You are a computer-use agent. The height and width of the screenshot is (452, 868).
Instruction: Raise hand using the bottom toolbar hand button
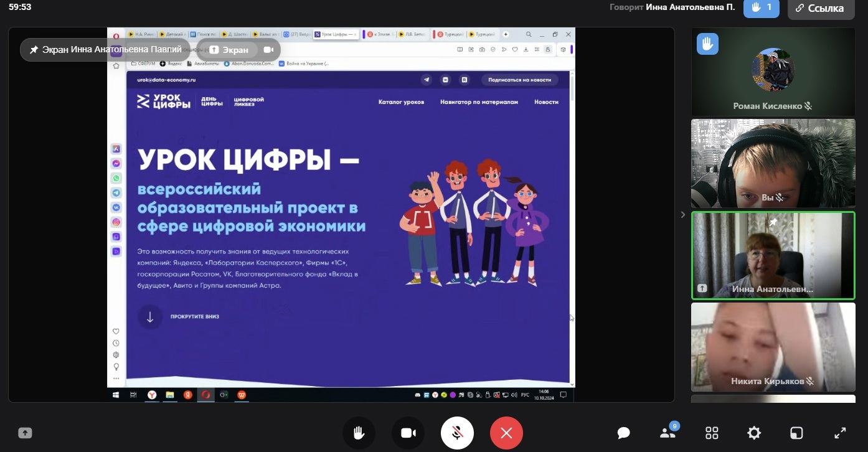(x=359, y=433)
